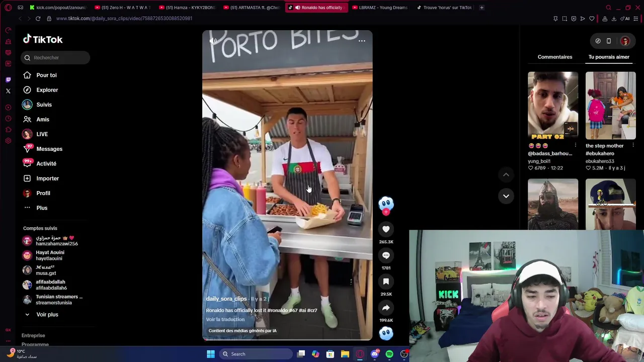Image resolution: width=644 pixels, height=362 pixels.
Task: Open Twitch in Opera sidebar
Action: pos(8,80)
